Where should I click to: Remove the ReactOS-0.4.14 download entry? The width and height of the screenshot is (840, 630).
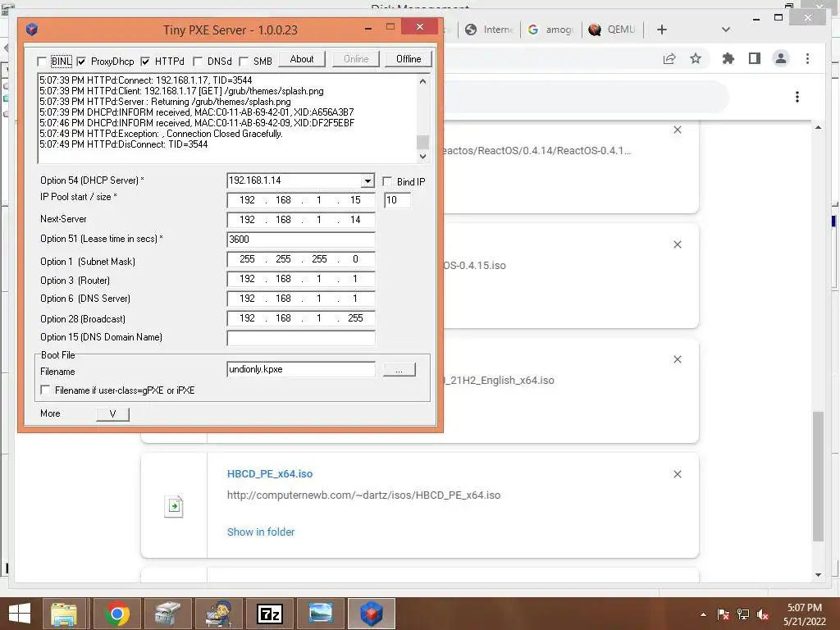click(677, 130)
